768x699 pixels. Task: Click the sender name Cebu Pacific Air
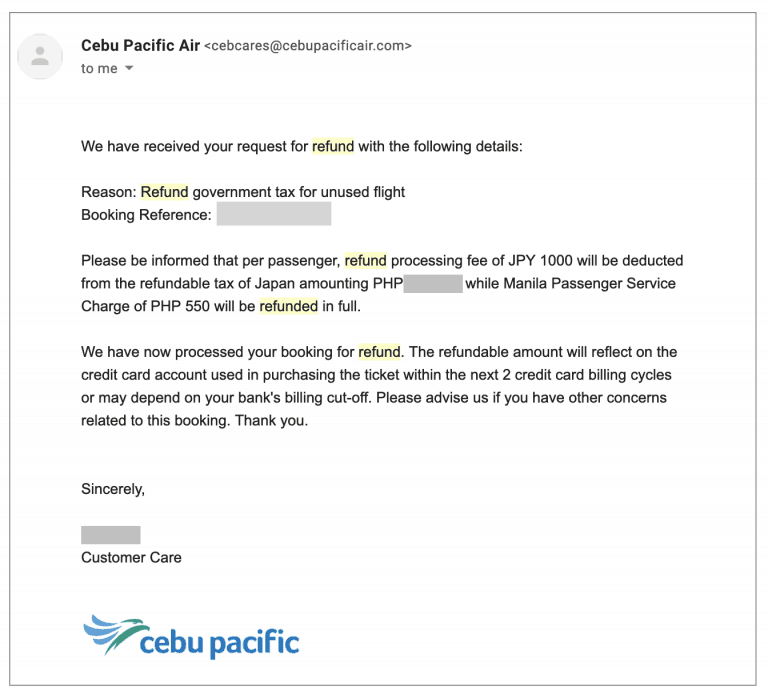coord(139,45)
